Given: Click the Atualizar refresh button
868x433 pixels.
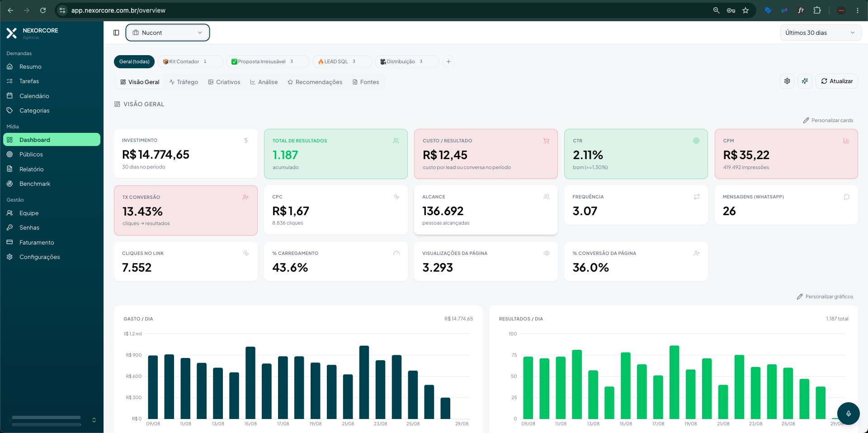Looking at the screenshot, I should (837, 81).
